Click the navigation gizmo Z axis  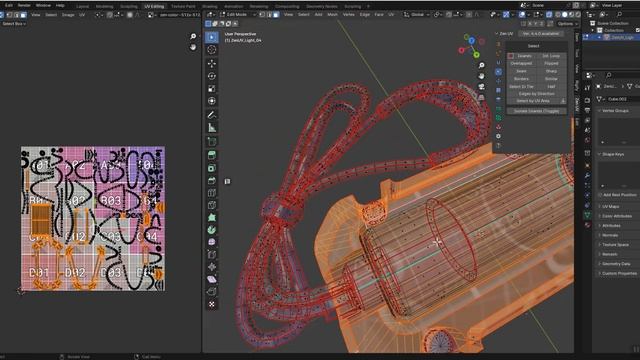point(471,41)
